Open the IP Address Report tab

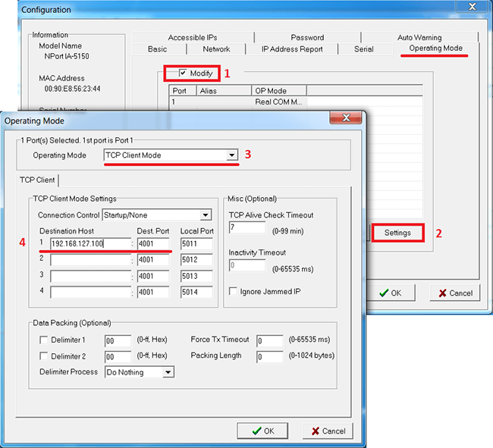point(292,49)
